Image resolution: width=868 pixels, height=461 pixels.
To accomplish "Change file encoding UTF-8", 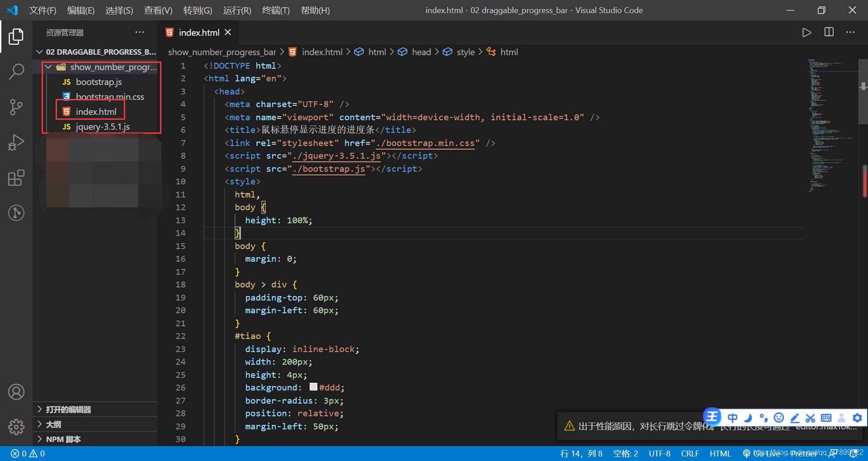I will (660, 453).
